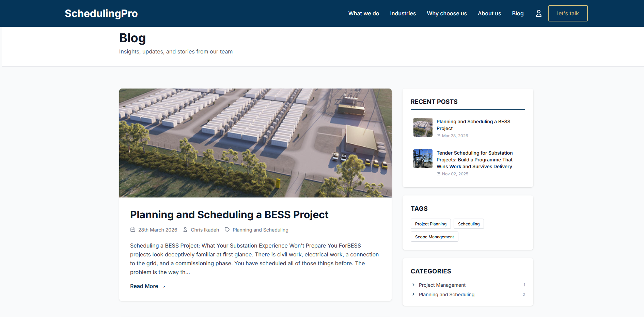This screenshot has height=317, width=644.
Task: Filter by the Scope Management tag
Action: (434, 237)
